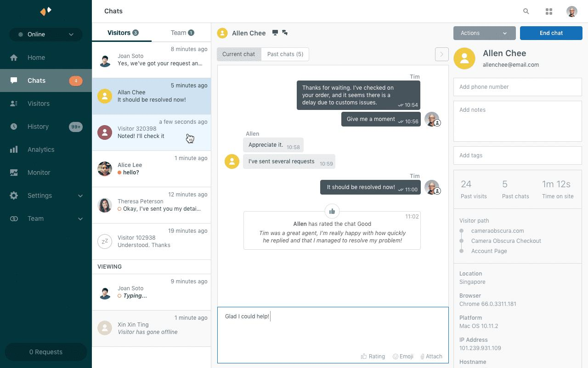This screenshot has width=588, height=368.
Task: Click the Attach paperclip option
Action: [x=431, y=356]
